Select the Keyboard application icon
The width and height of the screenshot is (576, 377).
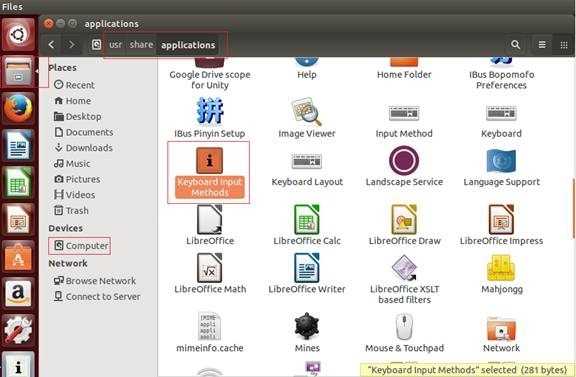[x=501, y=113]
